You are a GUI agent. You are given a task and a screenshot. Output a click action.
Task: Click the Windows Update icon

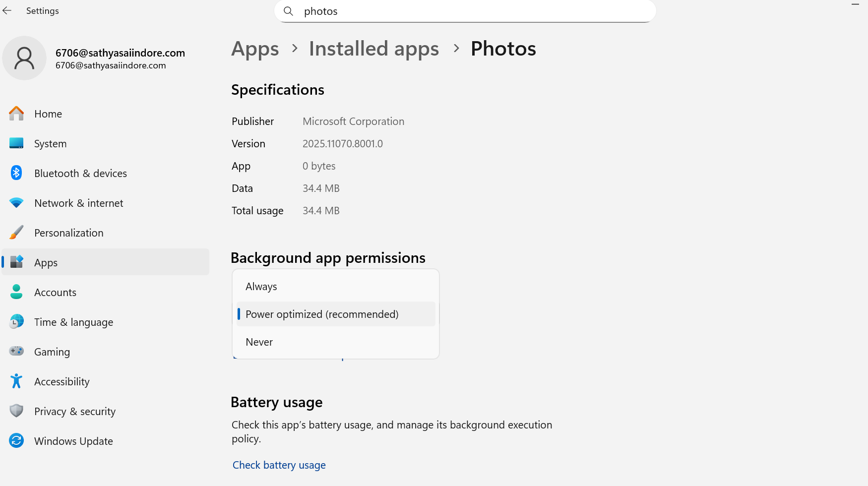(16, 441)
